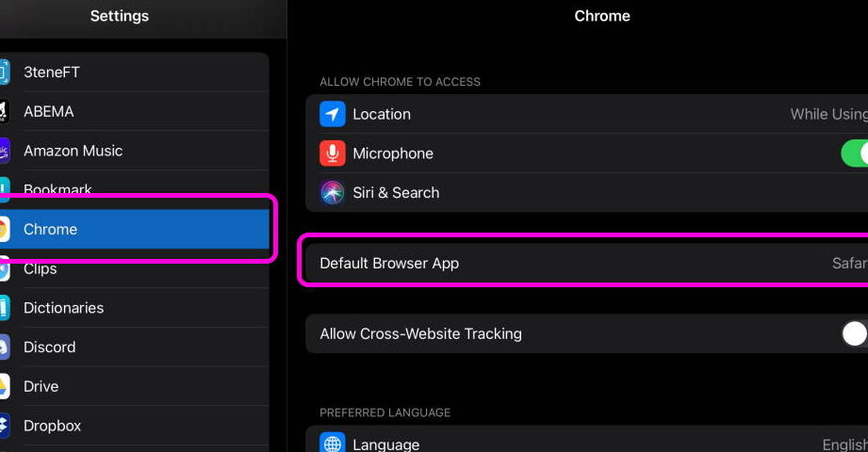Tap the red Microphone icon
This screenshot has height=452, width=868.
pyautogui.click(x=332, y=153)
